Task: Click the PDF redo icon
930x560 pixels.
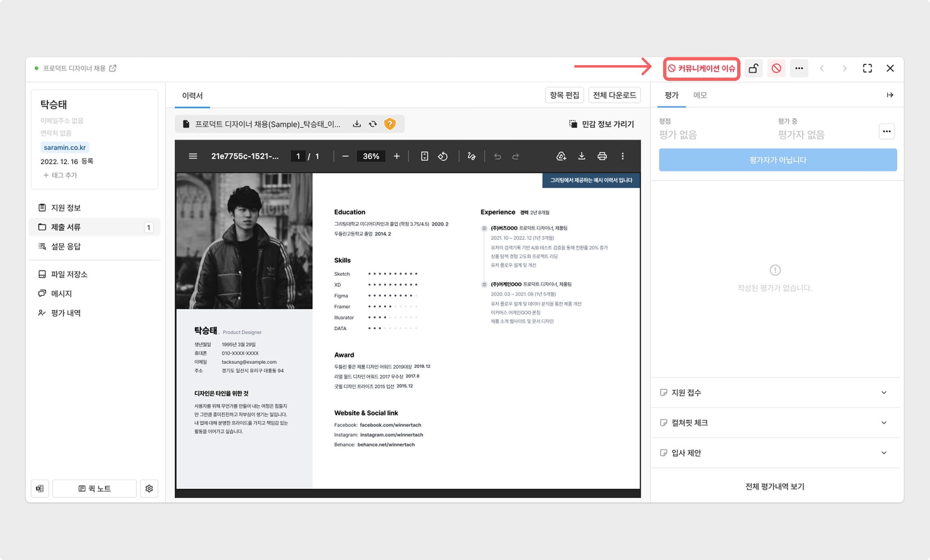Action: coord(516,156)
